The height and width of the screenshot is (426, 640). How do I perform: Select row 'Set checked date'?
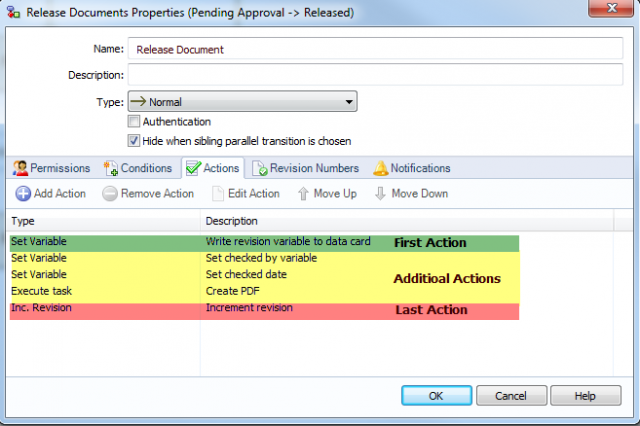click(264, 274)
